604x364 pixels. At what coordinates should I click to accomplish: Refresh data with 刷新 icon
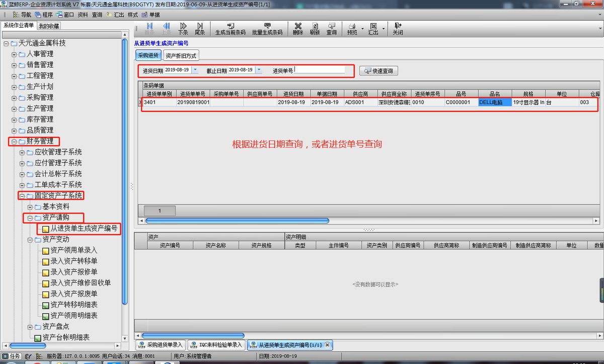coord(315,29)
